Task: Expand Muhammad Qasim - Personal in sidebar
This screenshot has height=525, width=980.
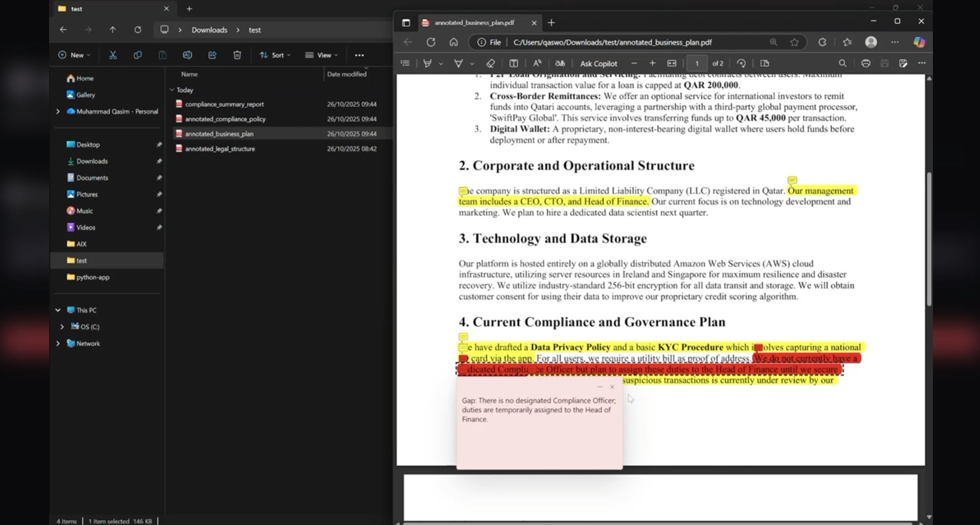Action: click(x=58, y=111)
